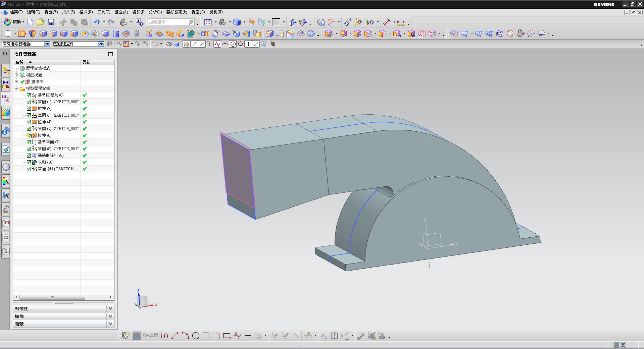Select the Line sketch tool
644x349 pixels.
(175, 336)
